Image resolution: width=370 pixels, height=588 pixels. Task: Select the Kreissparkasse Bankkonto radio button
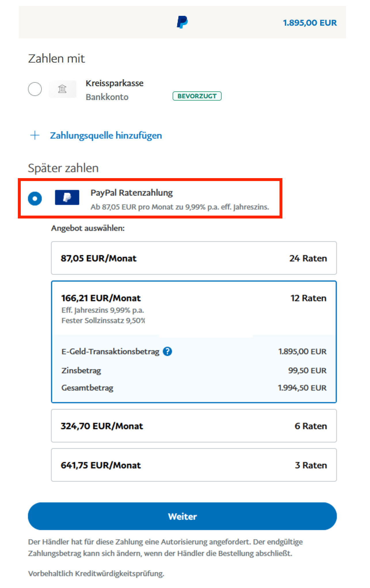35,89
